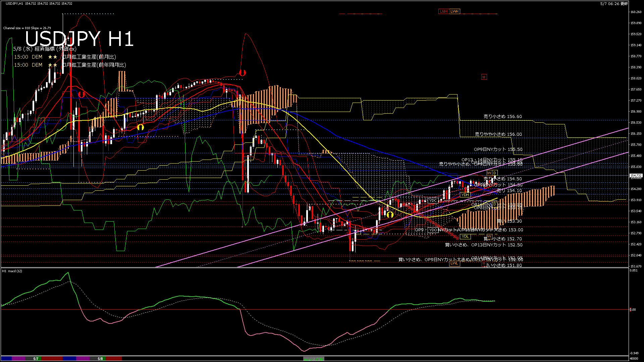Click the current price tag 154.732
644x362 pixels.
click(x=636, y=175)
